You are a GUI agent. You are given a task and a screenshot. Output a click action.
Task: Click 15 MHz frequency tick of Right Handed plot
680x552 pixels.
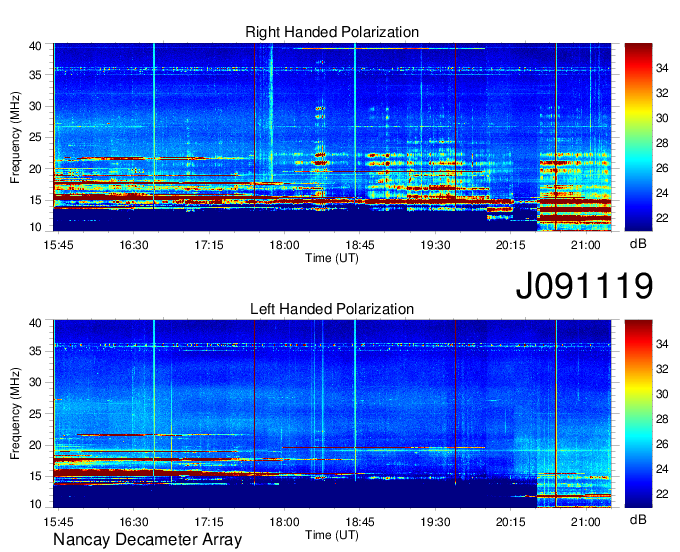point(35,200)
